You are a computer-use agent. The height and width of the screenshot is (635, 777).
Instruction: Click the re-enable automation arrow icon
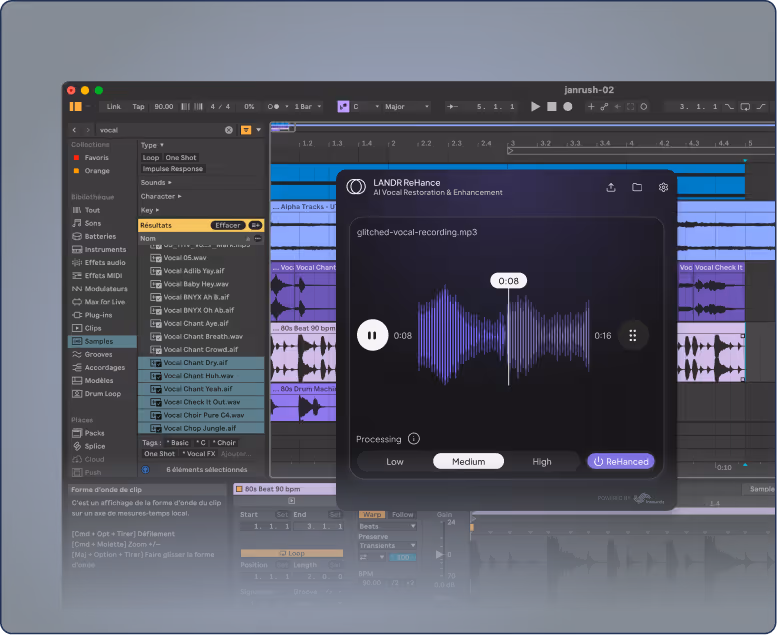click(617, 107)
